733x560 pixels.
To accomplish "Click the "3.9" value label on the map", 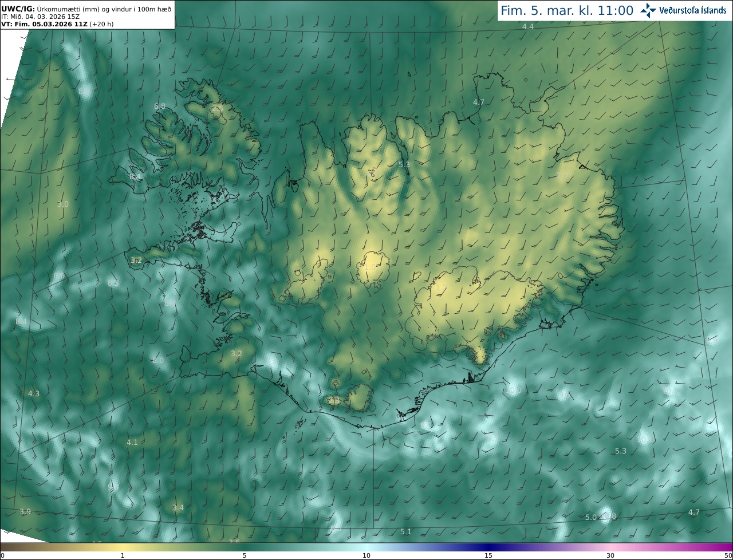I will click(25, 511).
